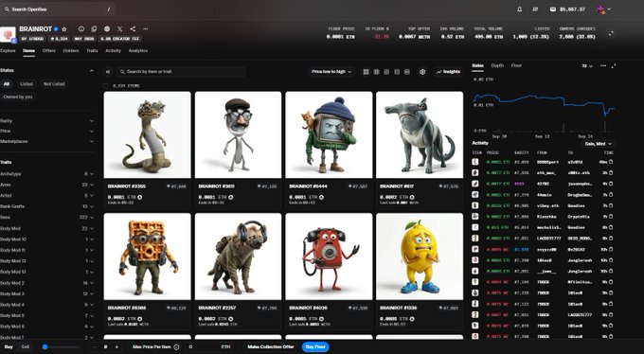Viewport: 644px width, 354px height.
Task: Open the lemon character BRAINROT #1336 card
Action: (x=420, y=271)
